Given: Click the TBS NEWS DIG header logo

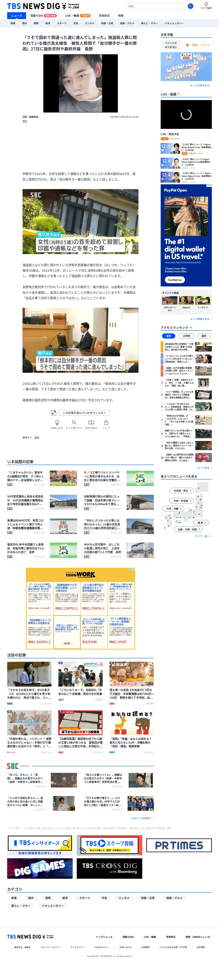Looking at the screenshot, I should point(43,6).
